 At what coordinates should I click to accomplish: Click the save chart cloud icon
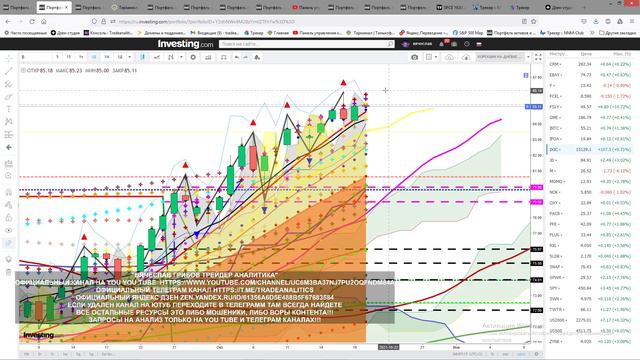click(x=449, y=57)
